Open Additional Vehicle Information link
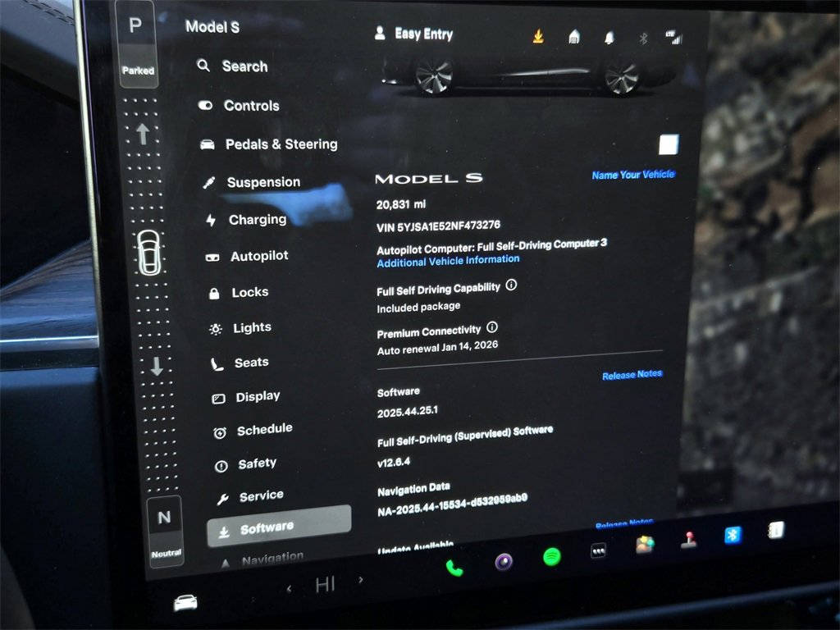The width and height of the screenshot is (840, 630). (x=448, y=261)
